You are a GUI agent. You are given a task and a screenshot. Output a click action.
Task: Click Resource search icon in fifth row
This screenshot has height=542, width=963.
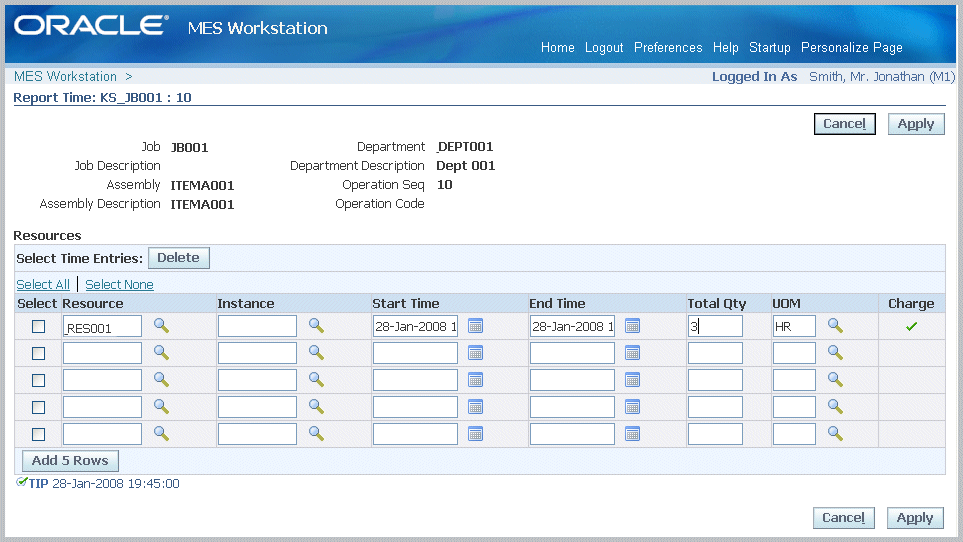162,433
